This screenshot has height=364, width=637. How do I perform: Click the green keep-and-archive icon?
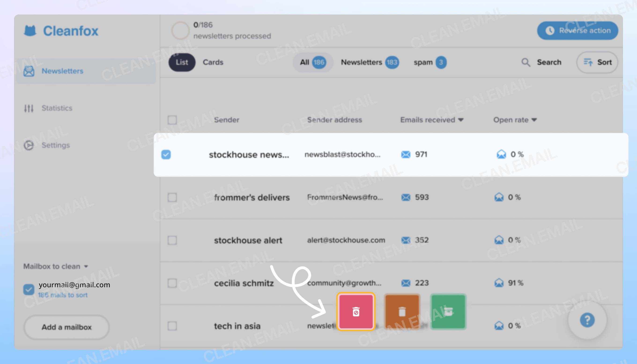(x=448, y=312)
